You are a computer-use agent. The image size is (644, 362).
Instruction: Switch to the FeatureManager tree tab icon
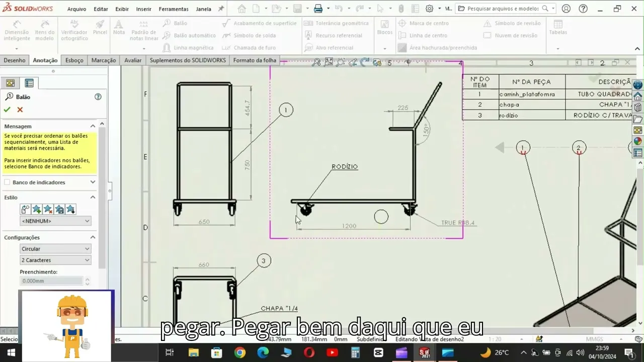10,83
